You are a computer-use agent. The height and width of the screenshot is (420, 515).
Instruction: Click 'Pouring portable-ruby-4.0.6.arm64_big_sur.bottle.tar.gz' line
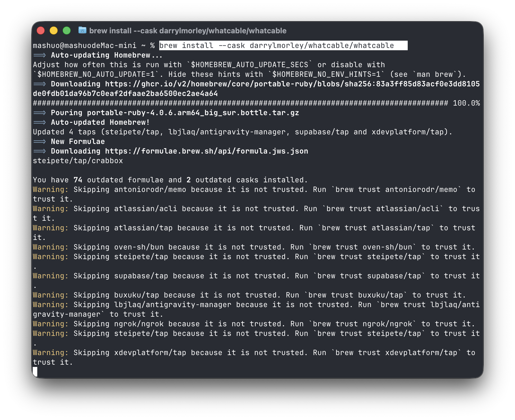pos(166,113)
